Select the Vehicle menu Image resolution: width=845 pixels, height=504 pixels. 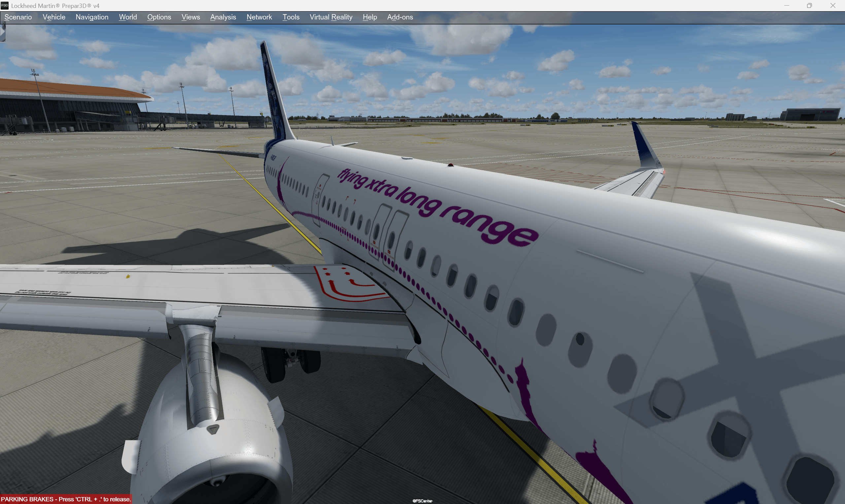[x=54, y=17]
